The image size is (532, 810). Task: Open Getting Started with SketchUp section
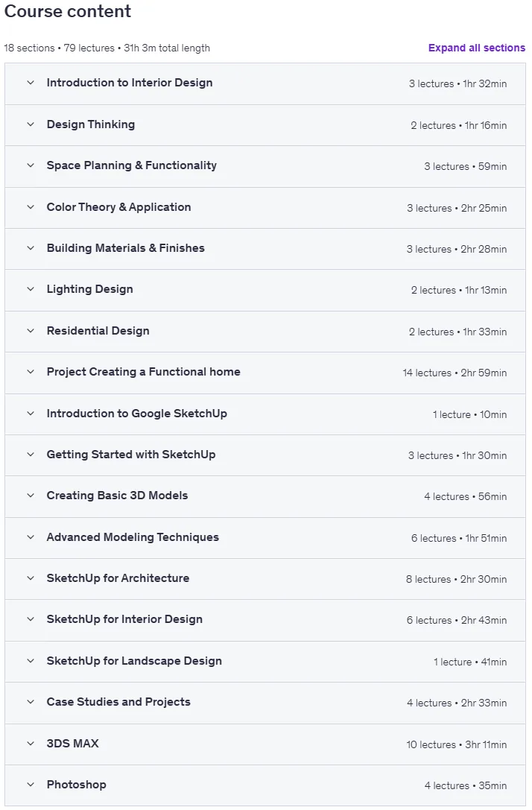(131, 455)
